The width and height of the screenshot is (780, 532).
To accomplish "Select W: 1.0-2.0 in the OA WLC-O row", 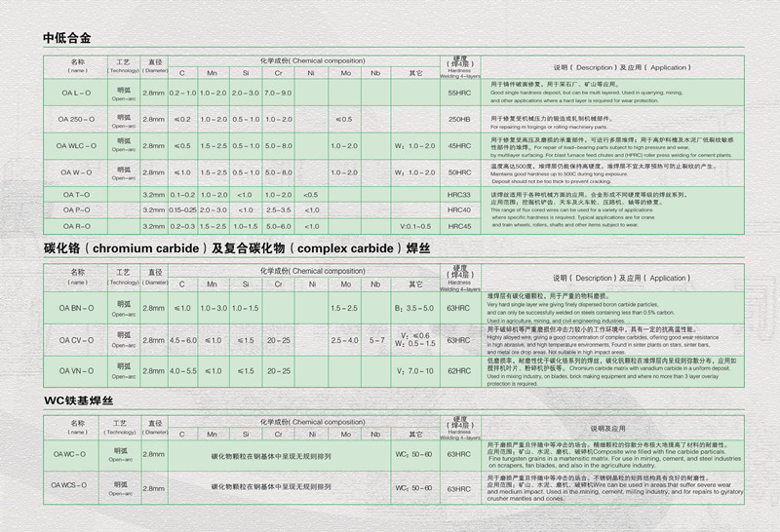I will click(x=415, y=146).
